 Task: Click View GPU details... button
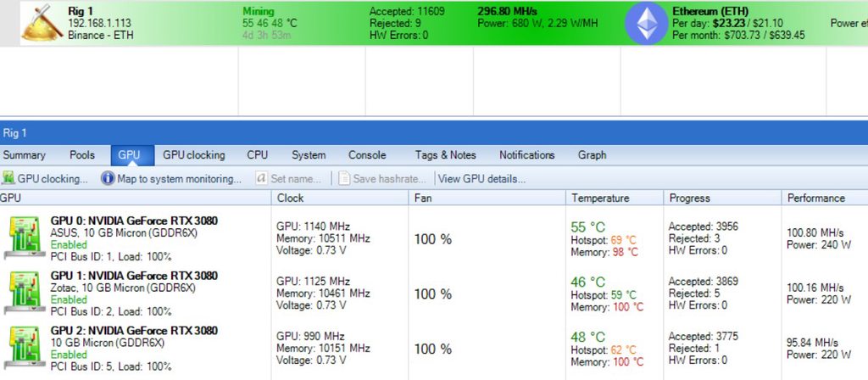[481, 179]
